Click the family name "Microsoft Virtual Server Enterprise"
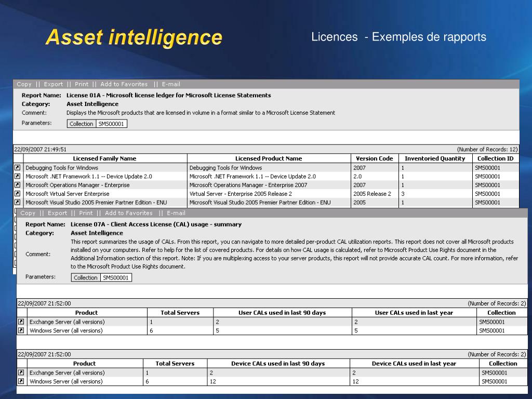 click(68, 194)
